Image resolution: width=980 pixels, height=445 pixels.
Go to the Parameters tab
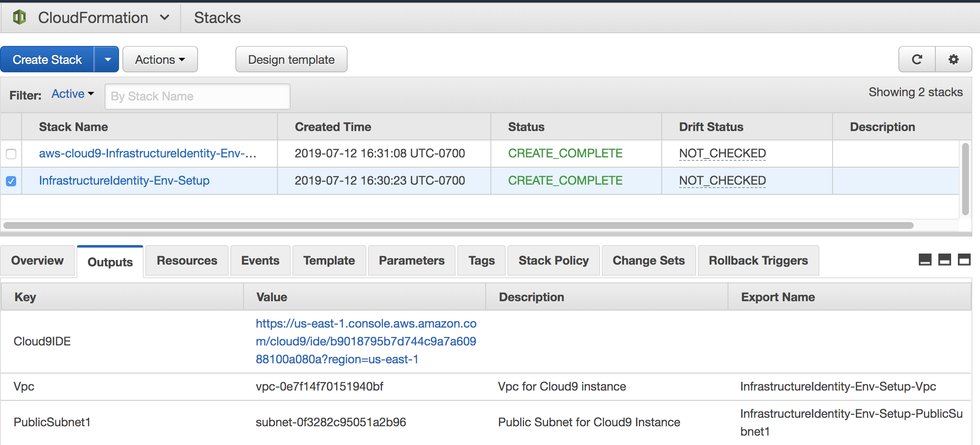[412, 260]
